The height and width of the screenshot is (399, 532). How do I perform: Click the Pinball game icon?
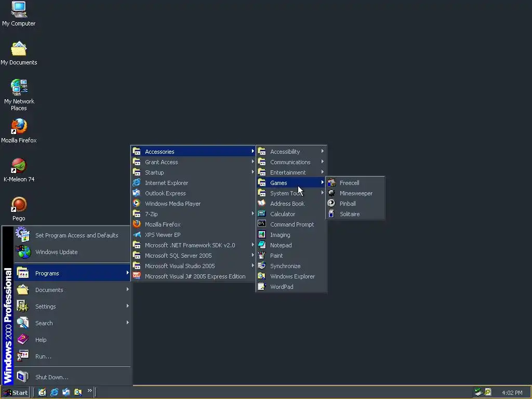(331, 203)
